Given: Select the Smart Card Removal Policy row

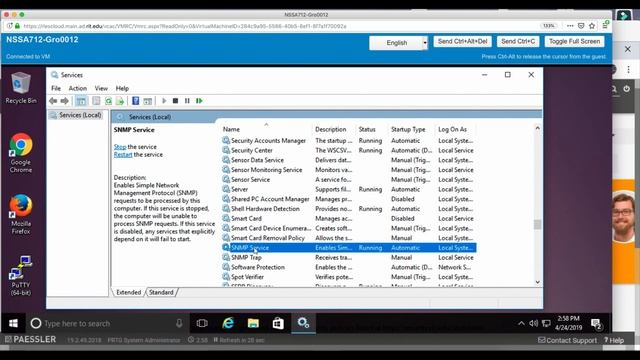Looking at the screenshot, I should tap(349, 238).
